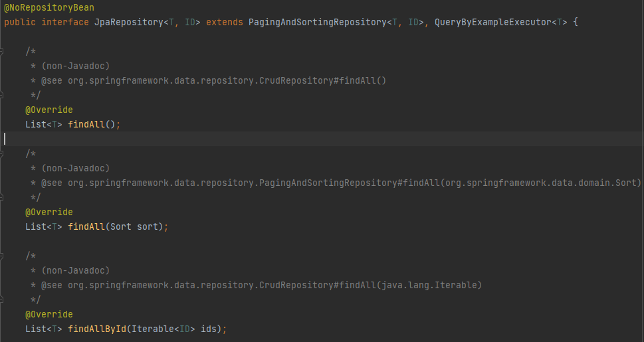This screenshot has width=644, height=342.
Task: Click the findAll() method name
Action: point(86,124)
